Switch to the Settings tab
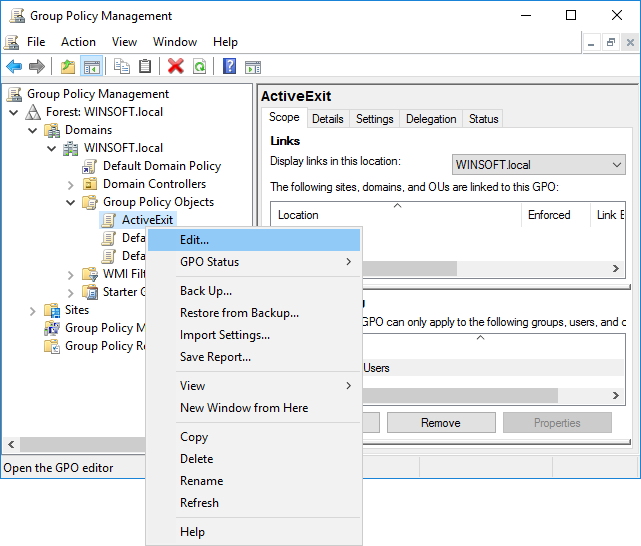The image size is (641, 546). click(374, 119)
